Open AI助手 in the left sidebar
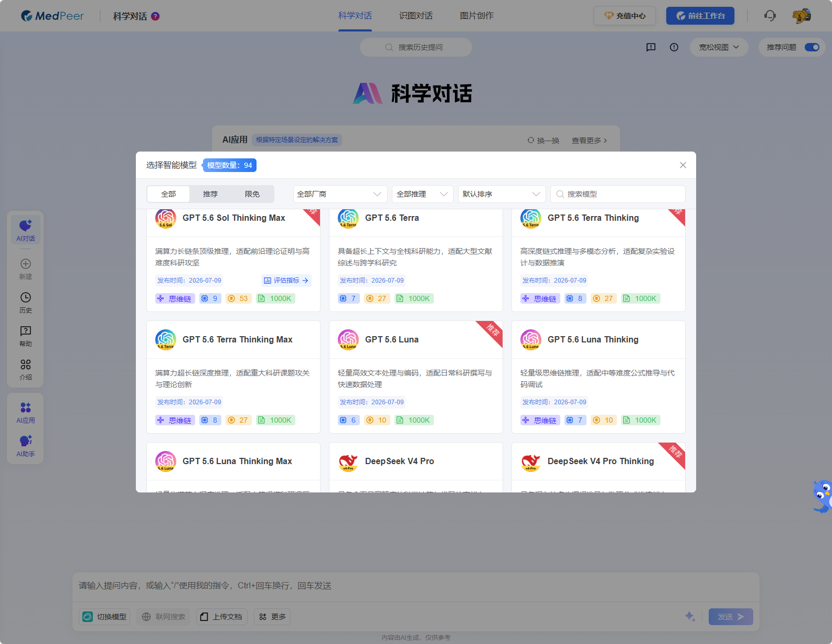This screenshot has height=644, width=832. pos(26,446)
